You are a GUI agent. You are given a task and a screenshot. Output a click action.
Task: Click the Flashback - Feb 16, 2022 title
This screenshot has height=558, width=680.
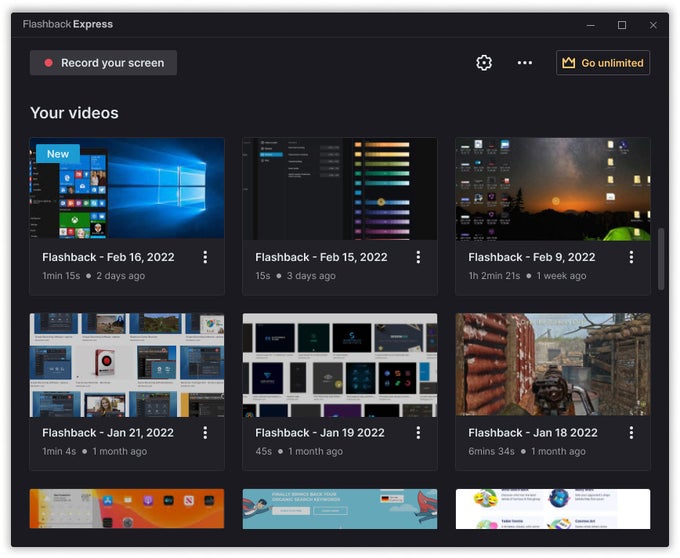point(108,257)
